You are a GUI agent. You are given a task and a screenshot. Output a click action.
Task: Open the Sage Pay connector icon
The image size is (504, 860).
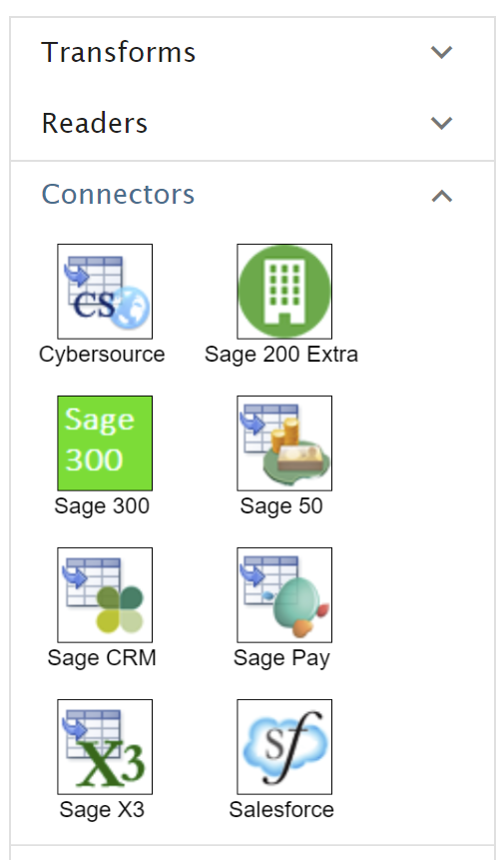(x=284, y=595)
